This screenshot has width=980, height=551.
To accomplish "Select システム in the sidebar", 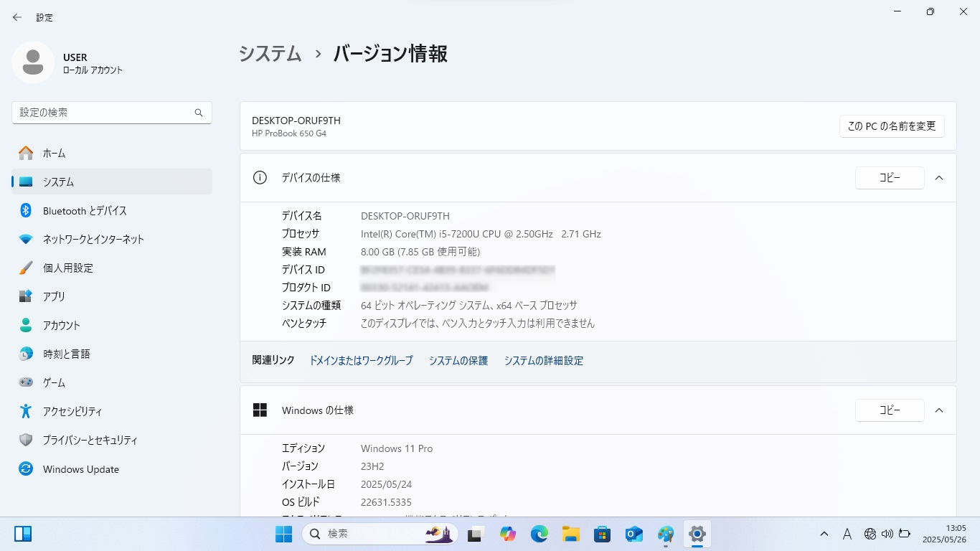I will point(112,182).
